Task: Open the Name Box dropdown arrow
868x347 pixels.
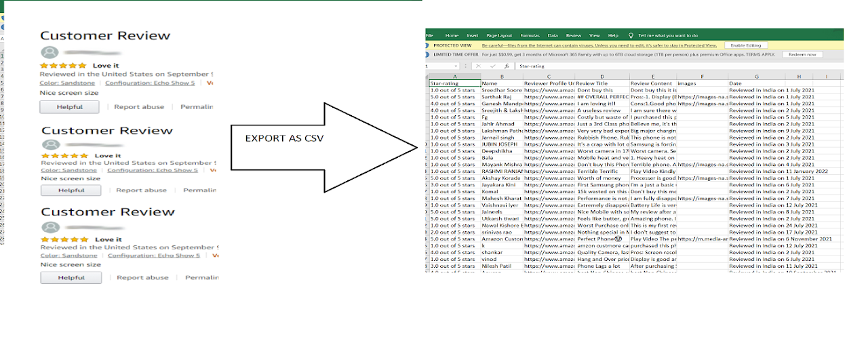Action: [x=456, y=66]
